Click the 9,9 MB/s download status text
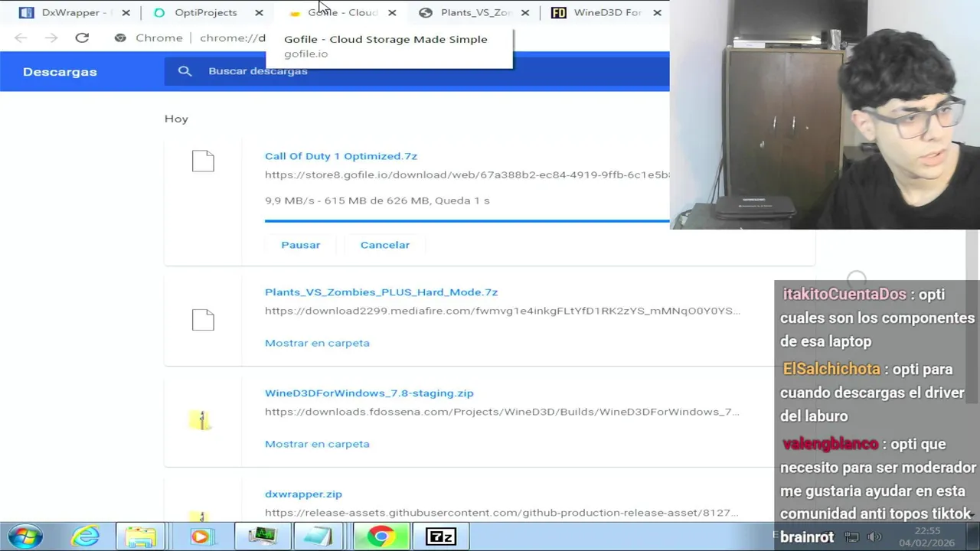The width and height of the screenshot is (980, 551). 377,201
